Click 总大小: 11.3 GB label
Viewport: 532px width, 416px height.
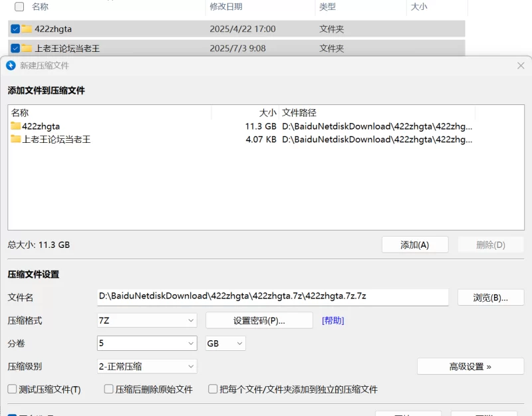point(39,245)
